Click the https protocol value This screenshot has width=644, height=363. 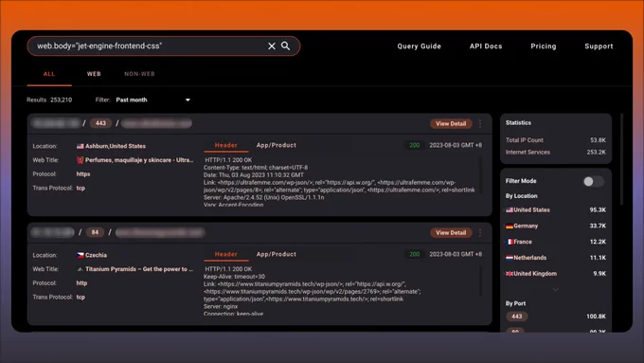coord(83,173)
